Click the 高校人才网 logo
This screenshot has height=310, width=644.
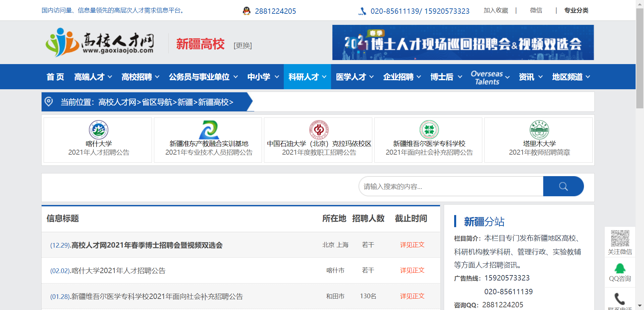click(101, 43)
